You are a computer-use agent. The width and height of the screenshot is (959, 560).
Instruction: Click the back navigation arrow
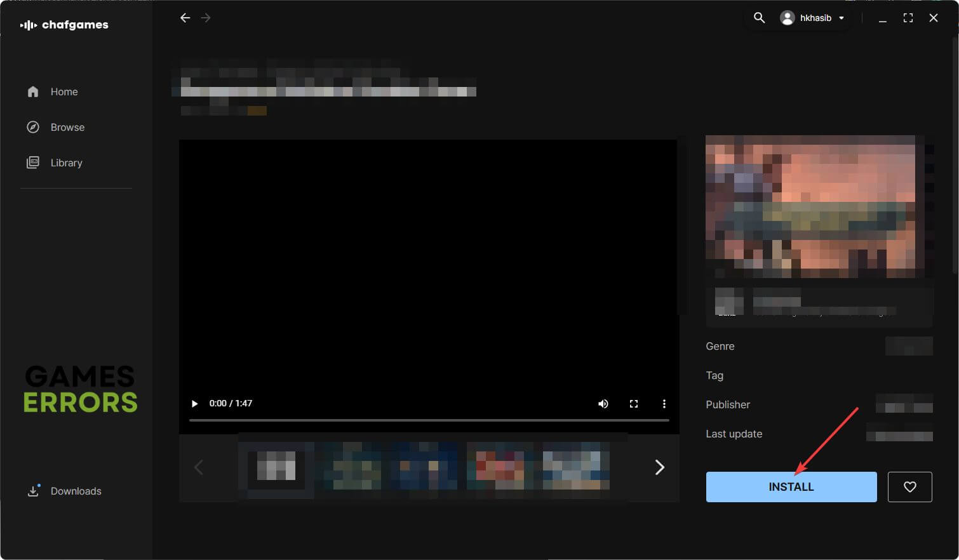[x=185, y=18]
